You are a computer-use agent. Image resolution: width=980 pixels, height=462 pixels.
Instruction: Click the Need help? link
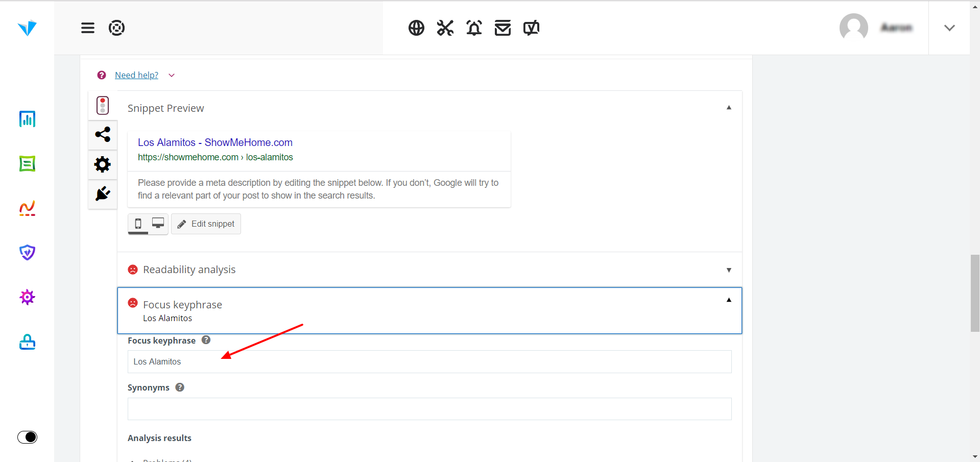[136, 75]
